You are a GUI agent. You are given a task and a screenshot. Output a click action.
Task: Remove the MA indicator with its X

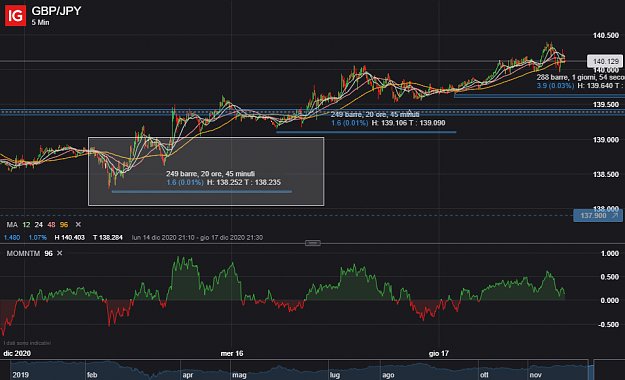[78, 224]
